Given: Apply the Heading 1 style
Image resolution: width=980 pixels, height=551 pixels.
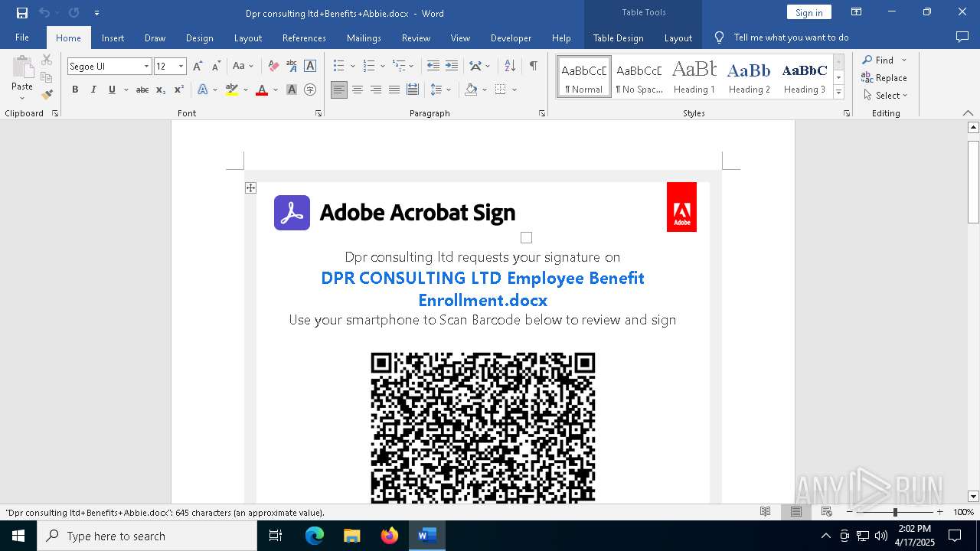Looking at the screenshot, I should click(x=694, y=77).
